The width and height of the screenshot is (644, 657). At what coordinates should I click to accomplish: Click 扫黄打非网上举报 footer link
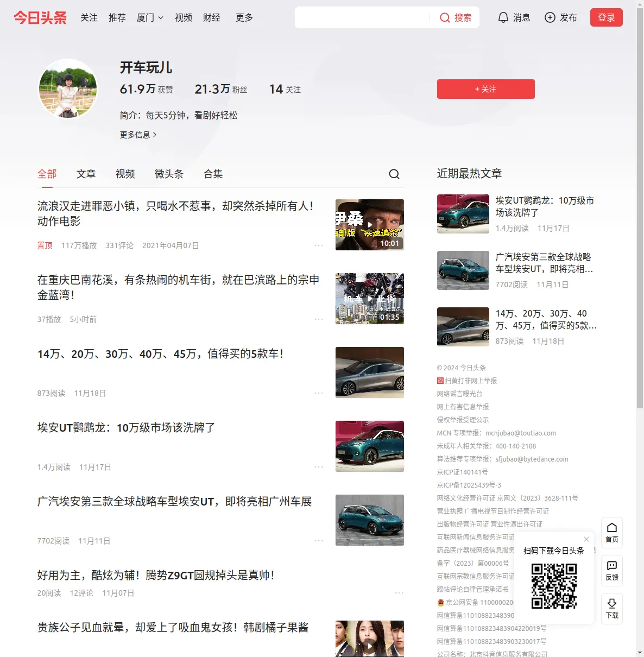click(x=467, y=381)
